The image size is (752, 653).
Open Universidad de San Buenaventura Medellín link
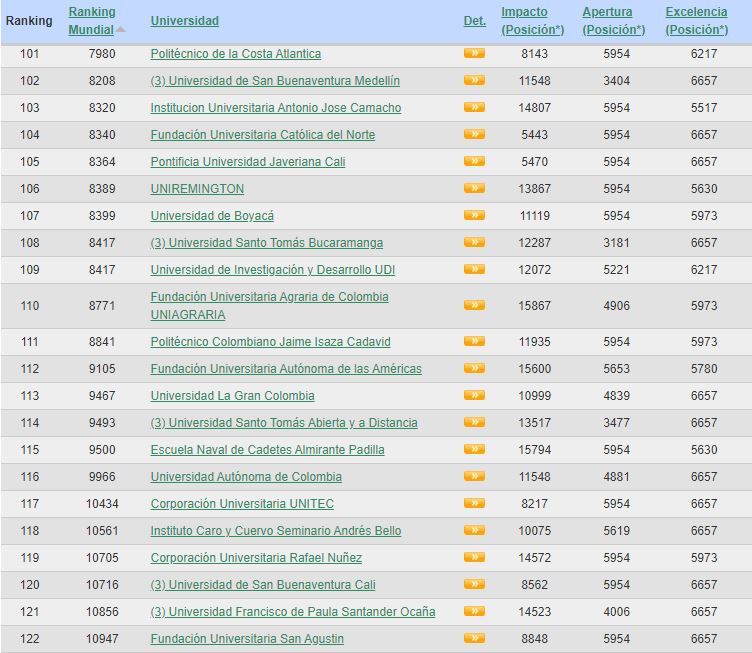(275, 81)
